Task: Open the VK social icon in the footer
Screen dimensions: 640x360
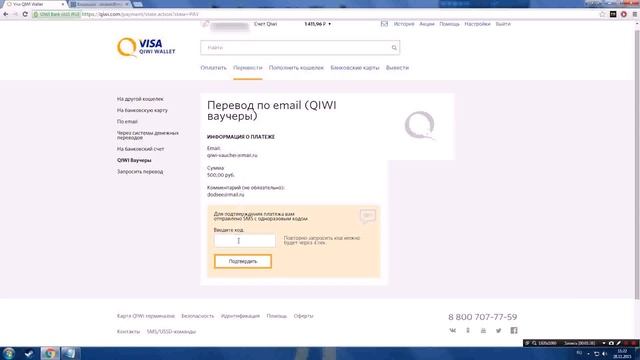Action: (453, 330)
